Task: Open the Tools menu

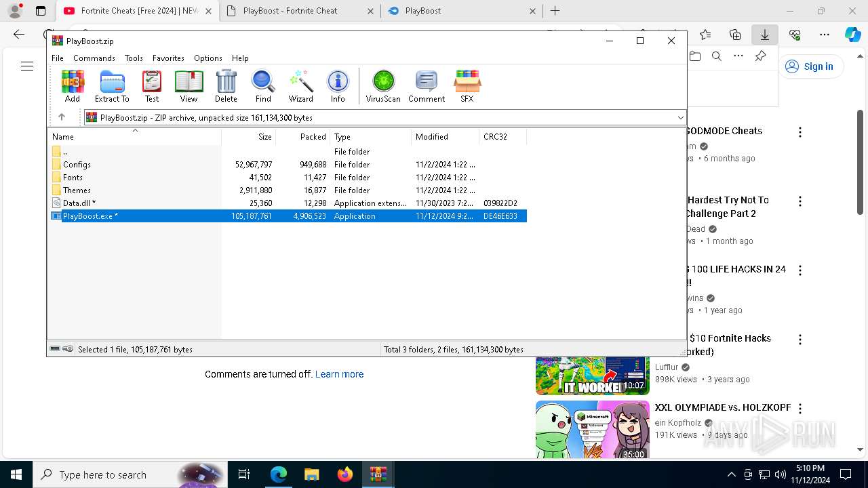Action: (x=134, y=58)
